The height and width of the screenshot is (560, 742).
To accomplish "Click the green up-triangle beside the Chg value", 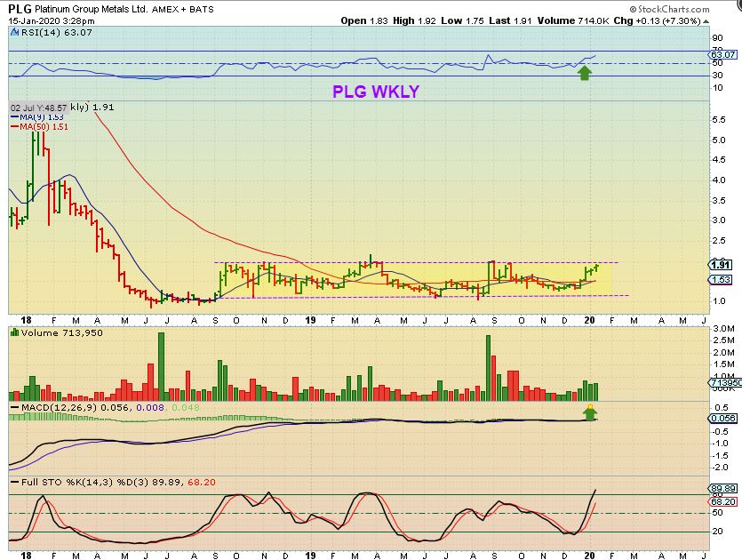I will [706, 21].
